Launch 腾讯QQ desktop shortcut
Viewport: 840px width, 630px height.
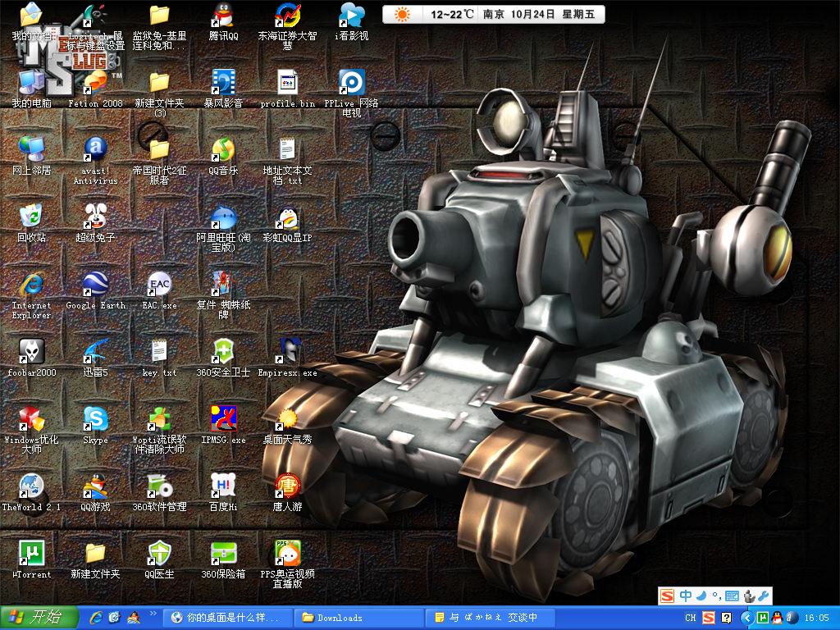223,16
